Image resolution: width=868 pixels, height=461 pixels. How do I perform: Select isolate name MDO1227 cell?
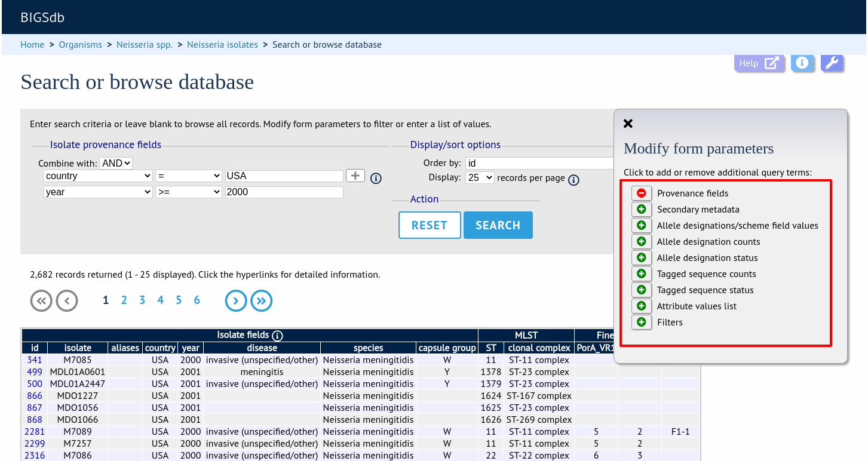coord(78,395)
